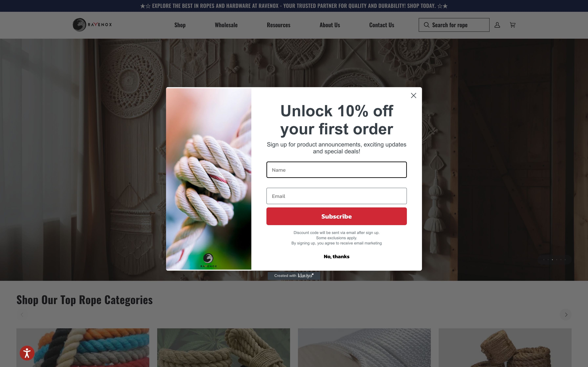Click the Email input field
Viewport: 588px width, 367px height.
click(x=336, y=196)
